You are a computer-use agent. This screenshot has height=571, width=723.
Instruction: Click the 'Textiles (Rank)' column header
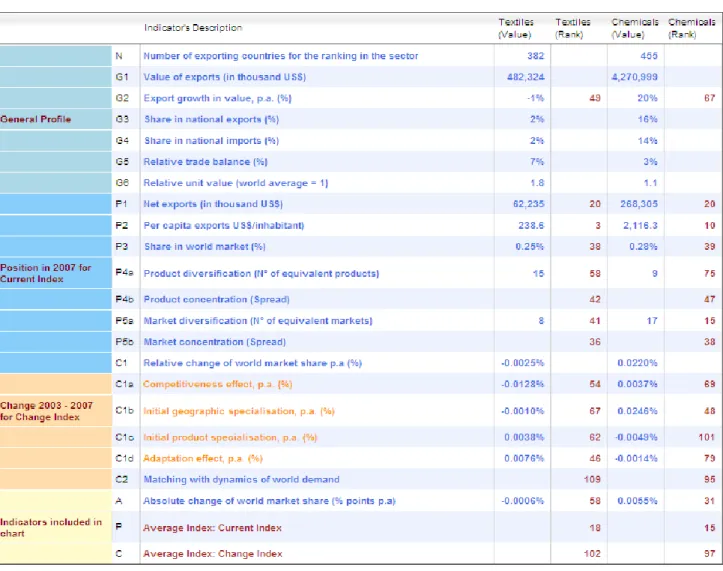point(573,28)
